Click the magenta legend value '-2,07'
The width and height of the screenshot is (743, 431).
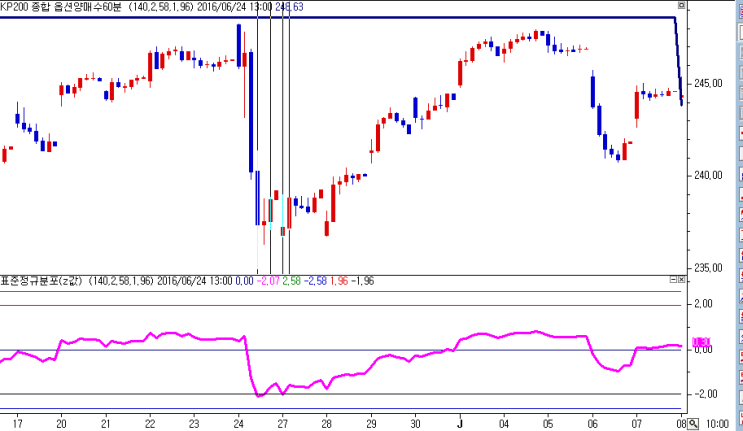coord(268,281)
